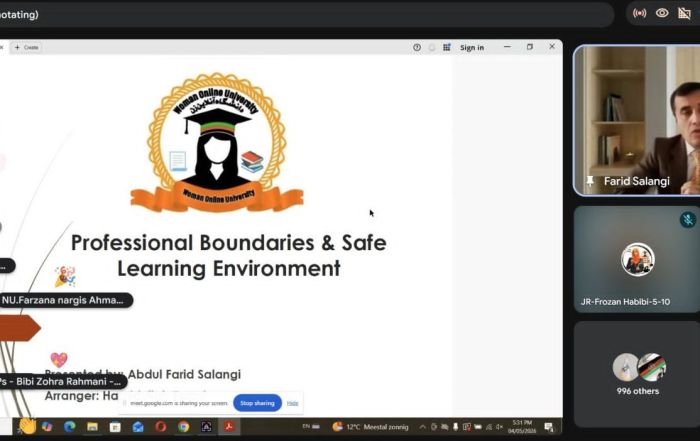The image size is (700, 441).
Task: Open the help question mark icon
Action: point(417,47)
